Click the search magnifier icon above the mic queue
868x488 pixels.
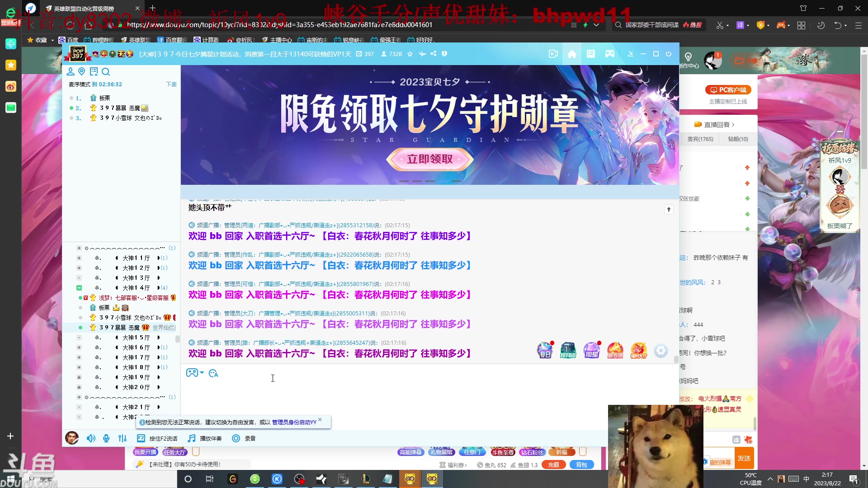point(106,71)
